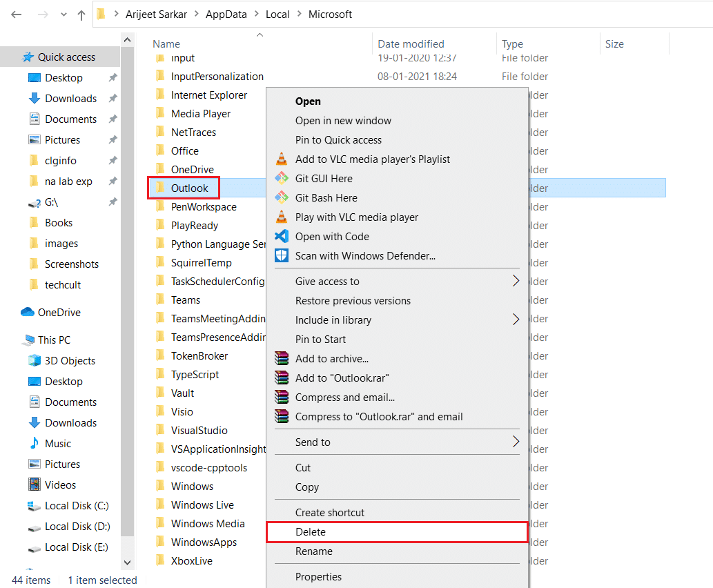
Task: Click WinRAR icon beside Compress and email
Action: tap(282, 397)
